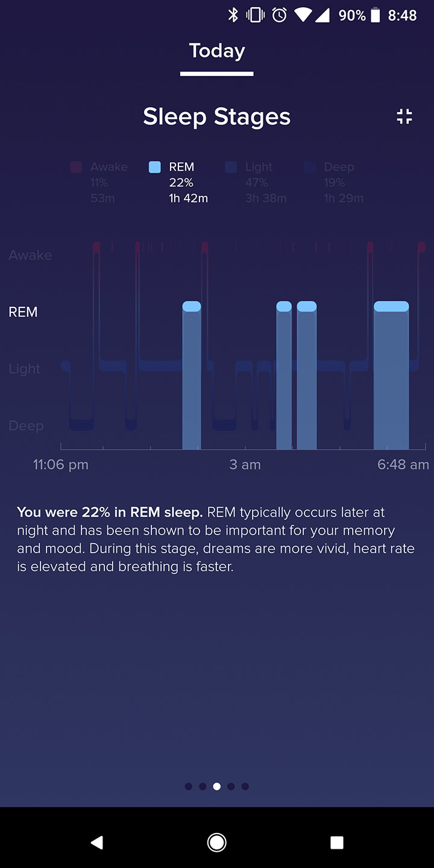Open recent apps with square button
This screenshot has width=434, height=868.
(337, 842)
